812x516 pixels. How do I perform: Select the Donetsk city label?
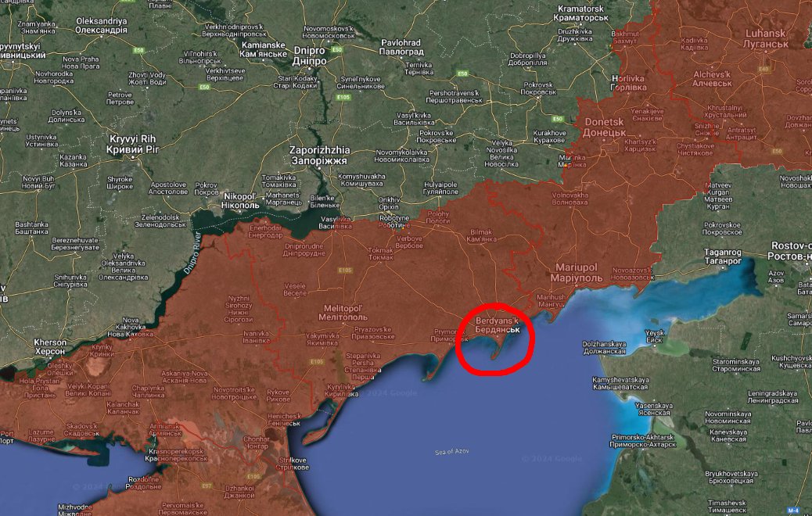click(x=605, y=127)
